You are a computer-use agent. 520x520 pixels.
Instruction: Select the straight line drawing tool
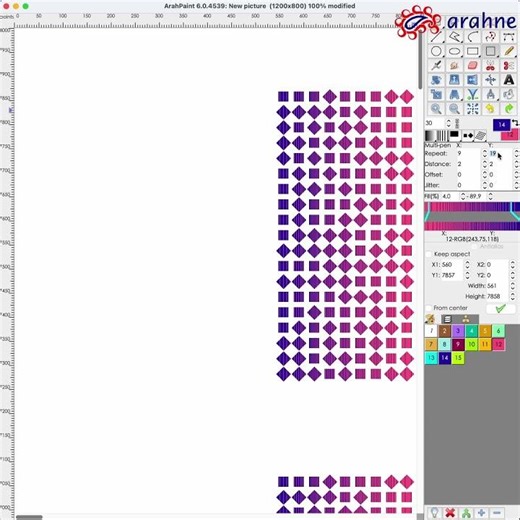point(436,37)
